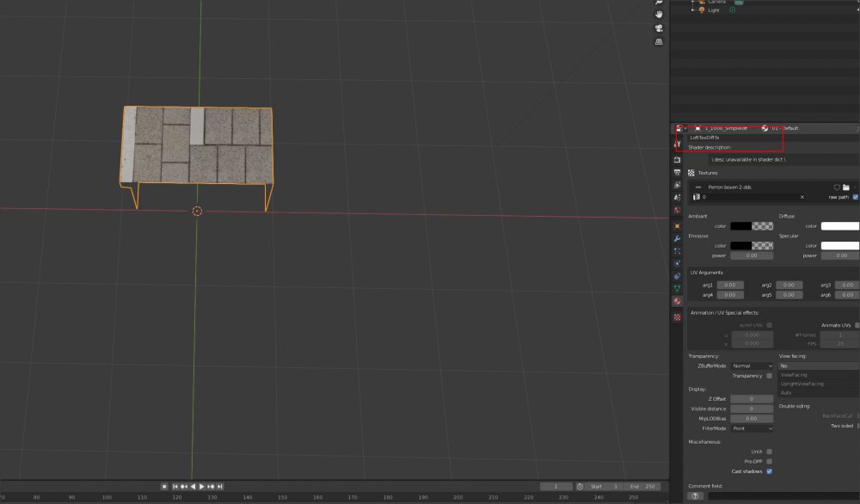The width and height of the screenshot is (860, 504).
Task: Open the Modifiers wrench properties tab
Action: point(678,237)
